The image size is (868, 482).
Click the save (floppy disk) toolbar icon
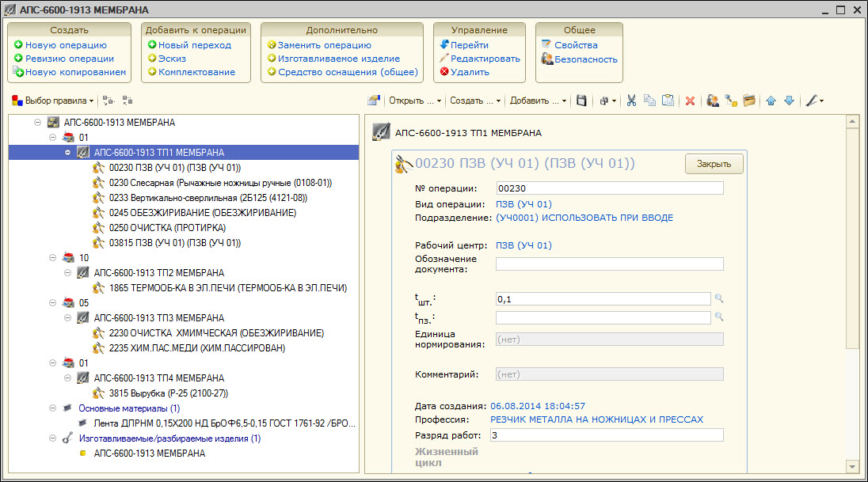point(582,101)
